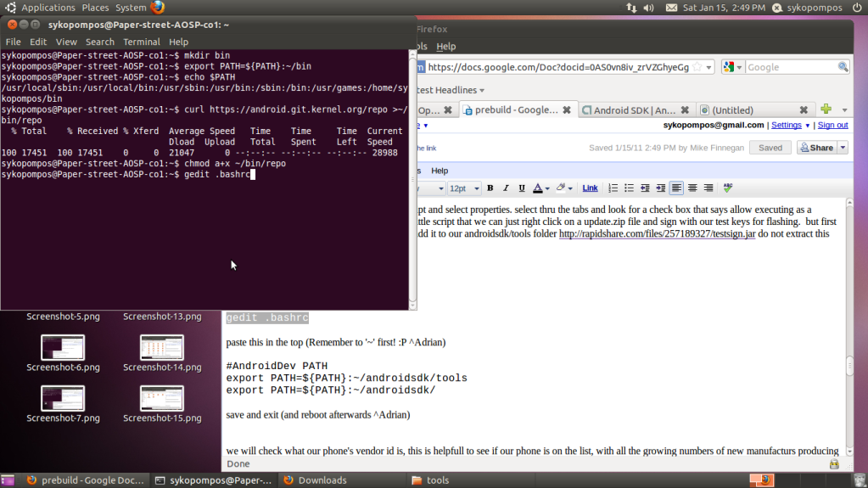Image resolution: width=868 pixels, height=488 pixels.
Task: Expand the Share button dropdown arrow
Action: click(x=843, y=148)
